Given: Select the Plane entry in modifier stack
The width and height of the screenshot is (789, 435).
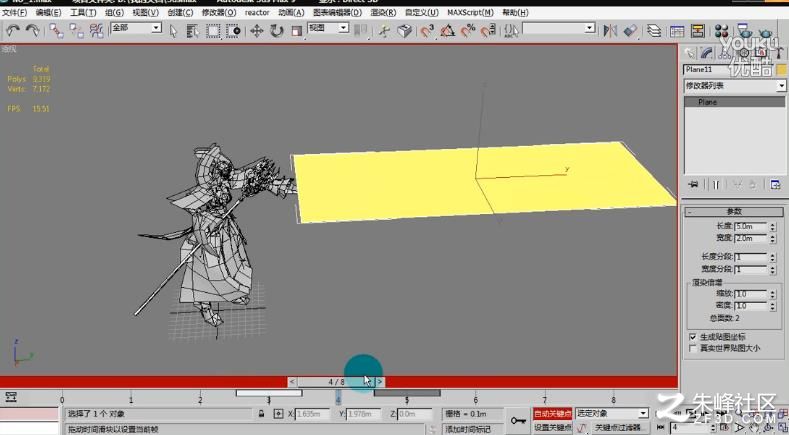Looking at the screenshot, I should coord(735,102).
